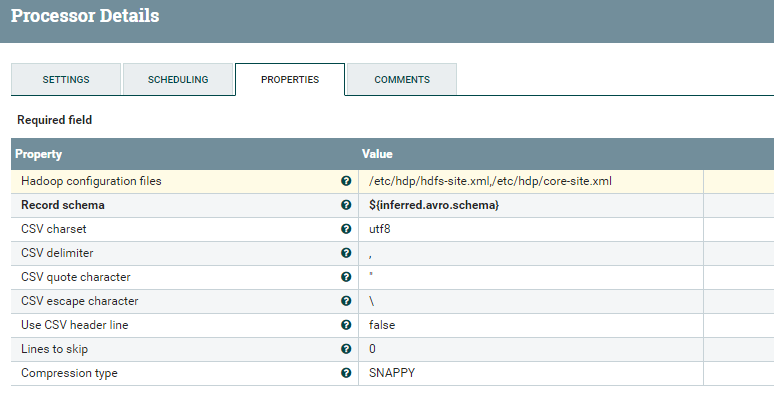Edit the ${inferred.avro.schema} value

click(434, 205)
